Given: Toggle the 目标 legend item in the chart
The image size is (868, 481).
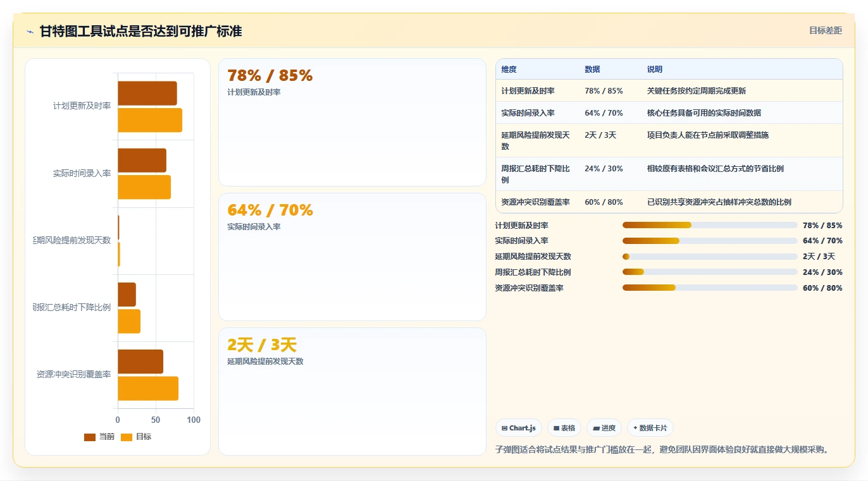Looking at the screenshot, I should coord(136,437).
